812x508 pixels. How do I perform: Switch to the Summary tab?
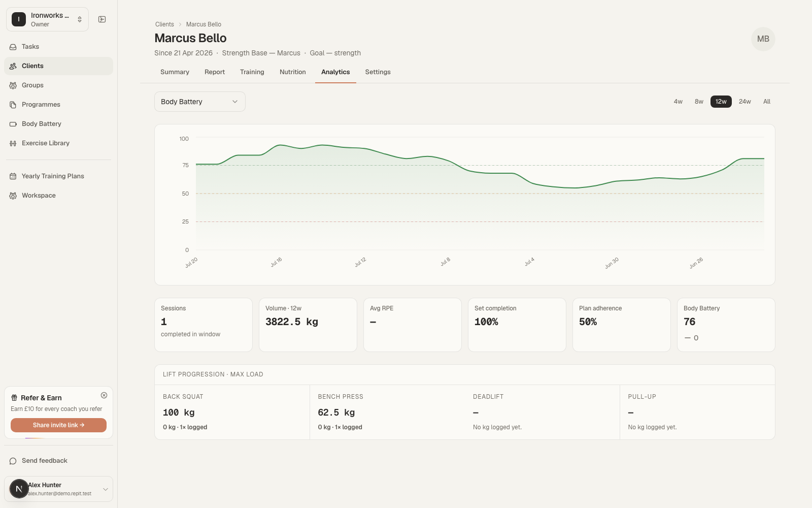point(175,72)
